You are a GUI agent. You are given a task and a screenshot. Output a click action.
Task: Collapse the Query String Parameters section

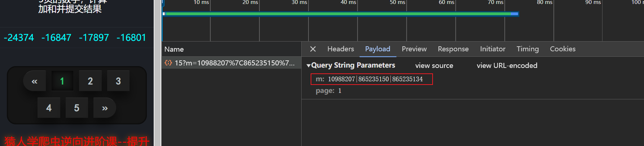click(308, 66)
